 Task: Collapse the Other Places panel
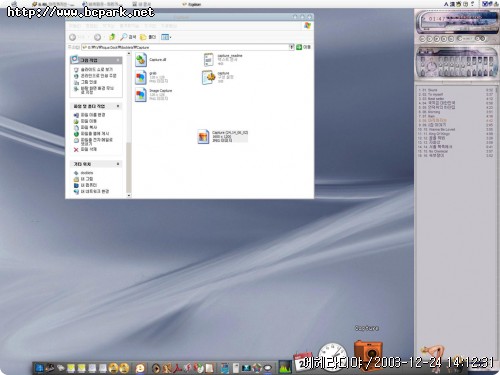point(118,164)
